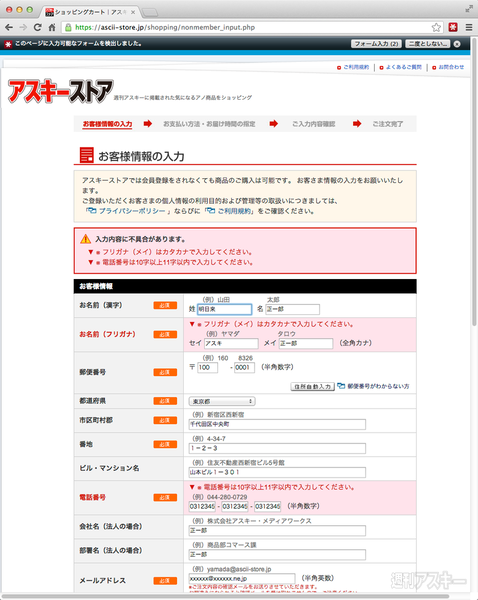This screenshot has width=478, height=600.
Task: Go back with the browser back arrow
Action: pos(9,27)
